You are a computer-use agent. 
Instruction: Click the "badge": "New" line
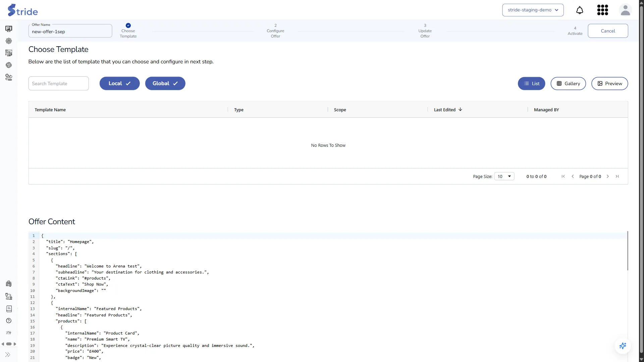click(x=83, y=358)
